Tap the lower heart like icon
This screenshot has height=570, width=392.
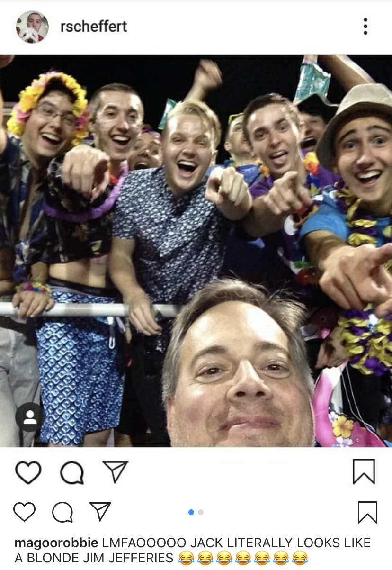click(x=24, y=512)
